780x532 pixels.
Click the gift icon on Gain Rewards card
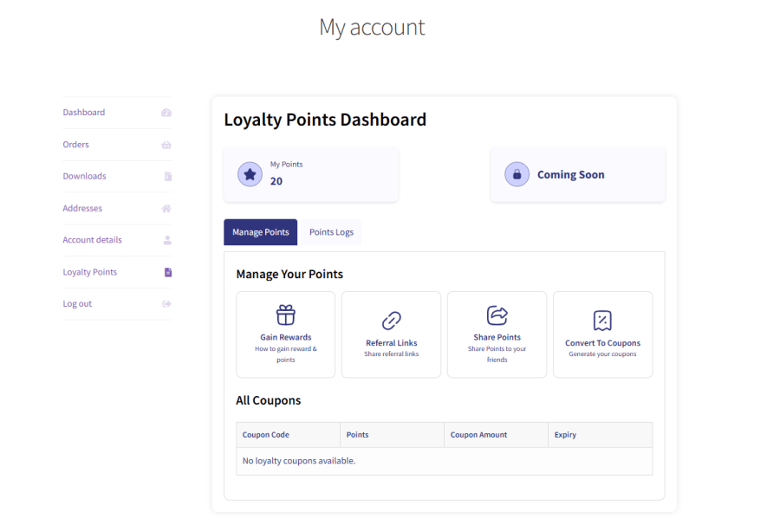(286, 315)
